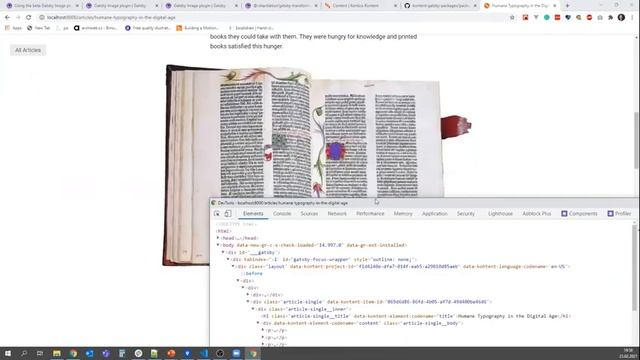Open the Network tab in DevTools

click(337, 213)
